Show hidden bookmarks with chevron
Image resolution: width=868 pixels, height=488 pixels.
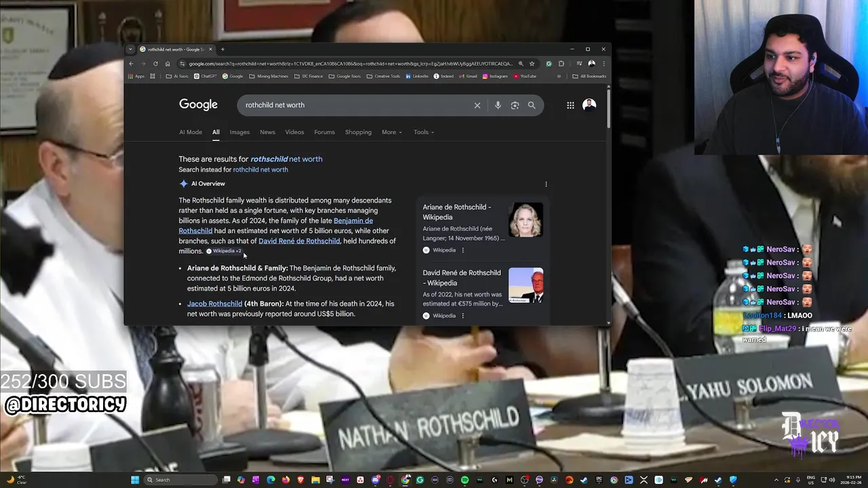[559, 77]
